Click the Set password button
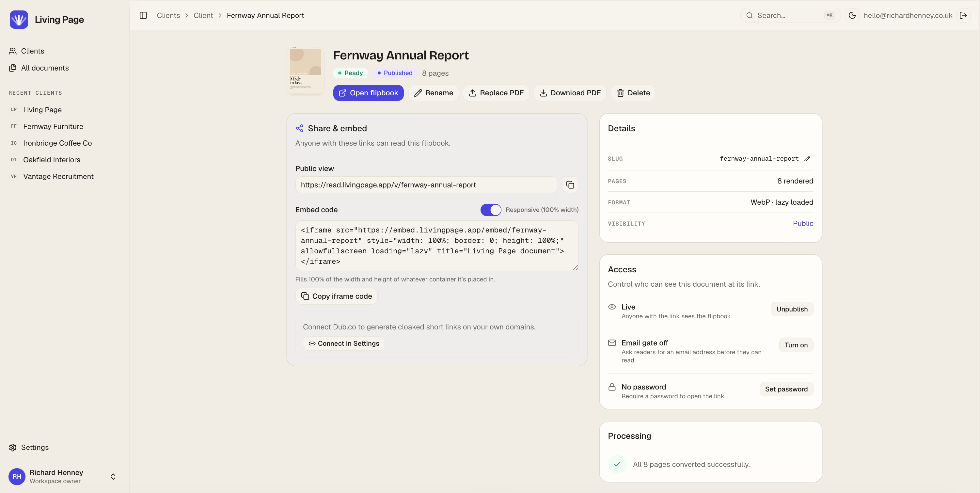Viewport: 980px width, 493px height. point(786,389)
